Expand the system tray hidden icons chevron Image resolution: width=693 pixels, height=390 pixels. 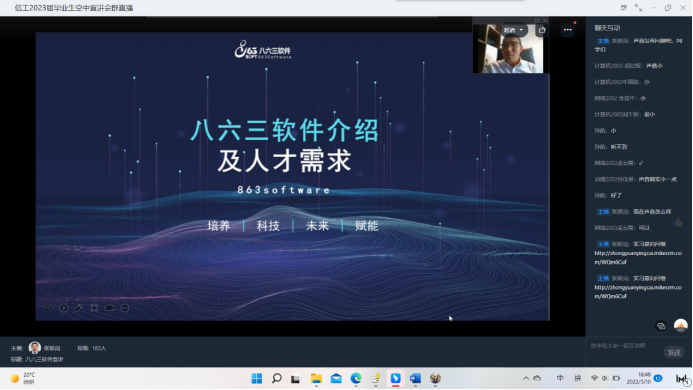click(525, 379)
